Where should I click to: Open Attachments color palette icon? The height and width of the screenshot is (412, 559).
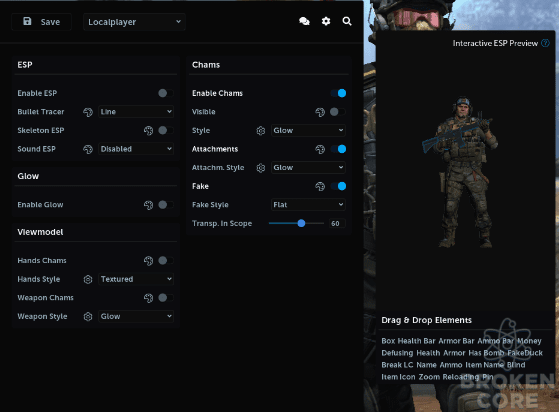[320, 149]
